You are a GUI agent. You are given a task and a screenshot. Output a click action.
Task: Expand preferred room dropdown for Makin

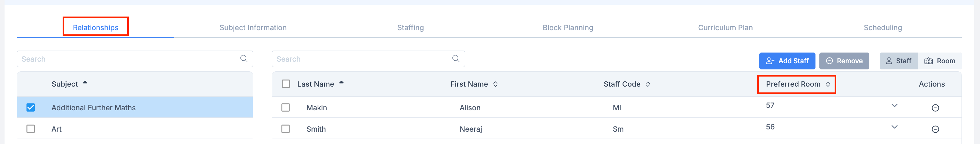point(894,106)
